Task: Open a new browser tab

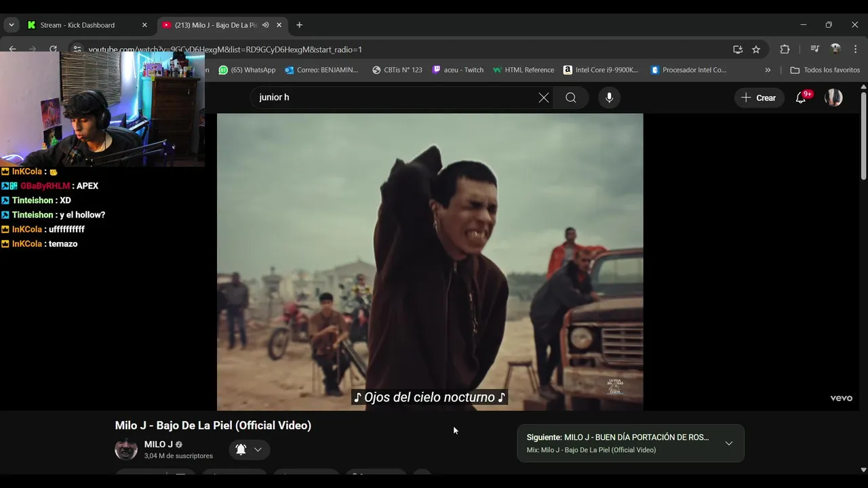Action: 299,25
